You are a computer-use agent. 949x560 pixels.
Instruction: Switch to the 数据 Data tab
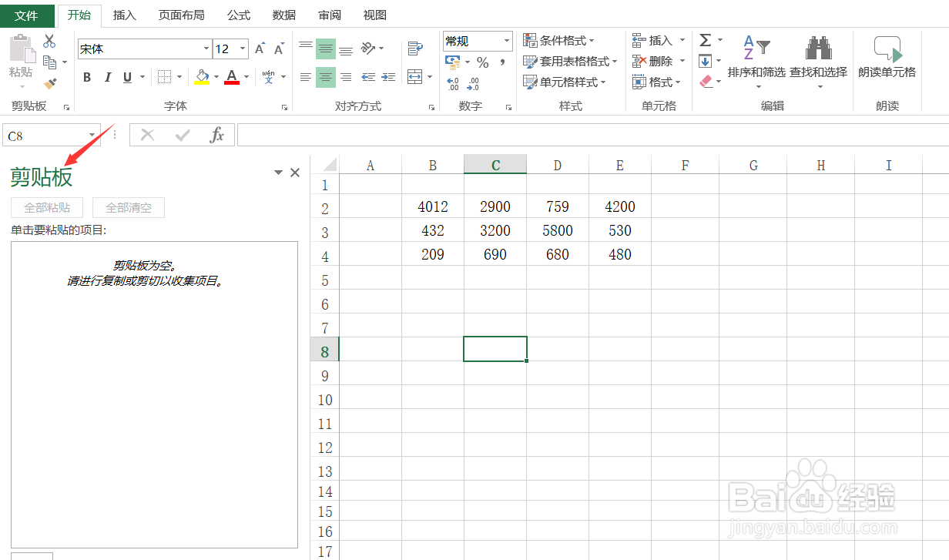(x=284, y=15)
